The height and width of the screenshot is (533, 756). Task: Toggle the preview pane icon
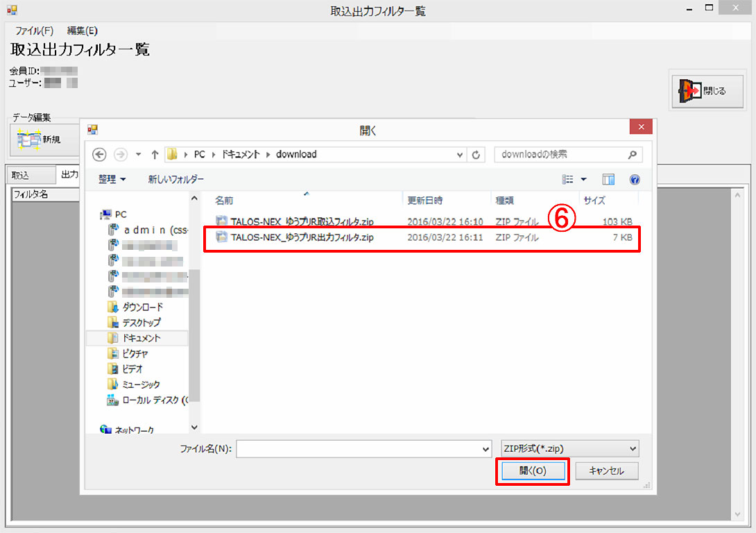(608, 180)
